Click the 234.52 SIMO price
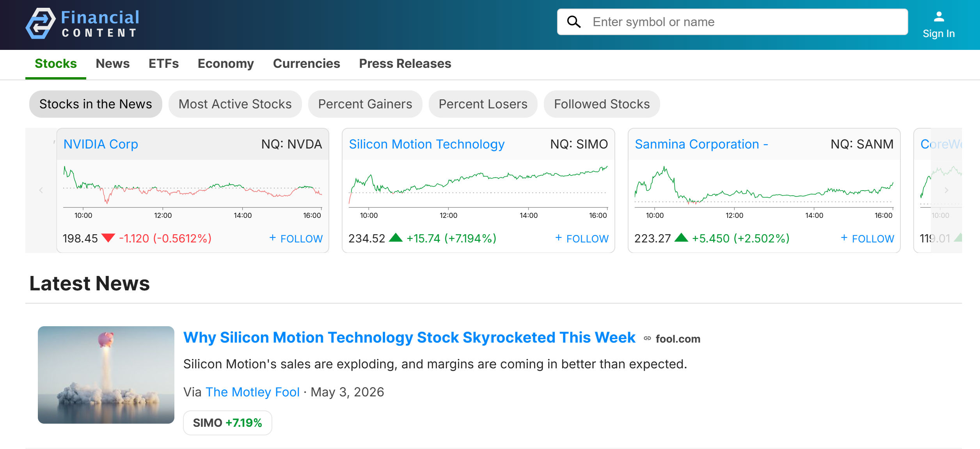 coord(367,238)
